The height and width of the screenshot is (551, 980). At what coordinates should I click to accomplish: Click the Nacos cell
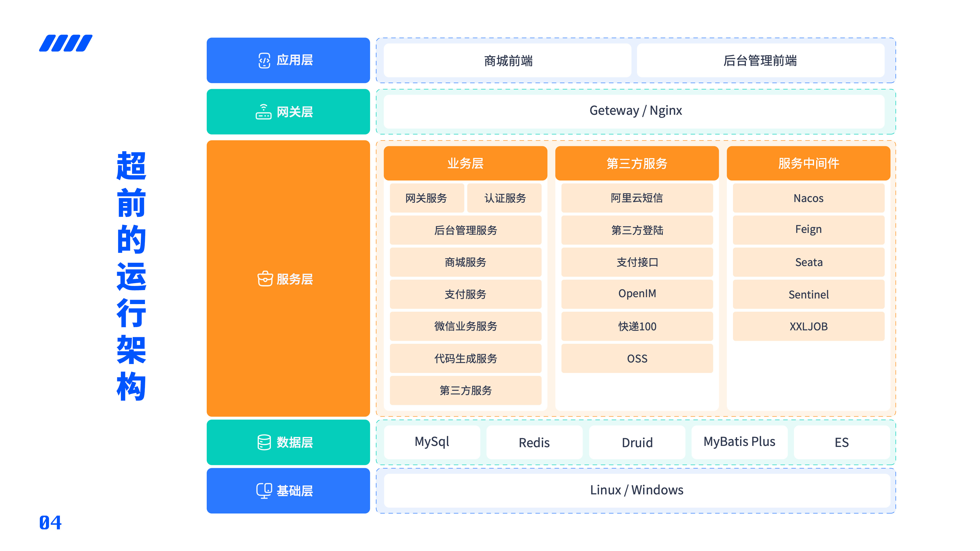(x=809, y=198)
